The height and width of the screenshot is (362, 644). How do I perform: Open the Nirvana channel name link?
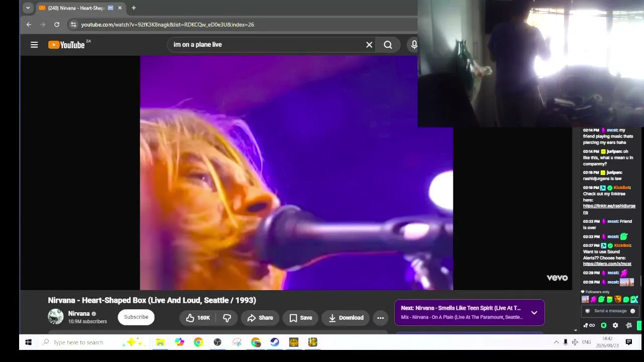[79, 314]
